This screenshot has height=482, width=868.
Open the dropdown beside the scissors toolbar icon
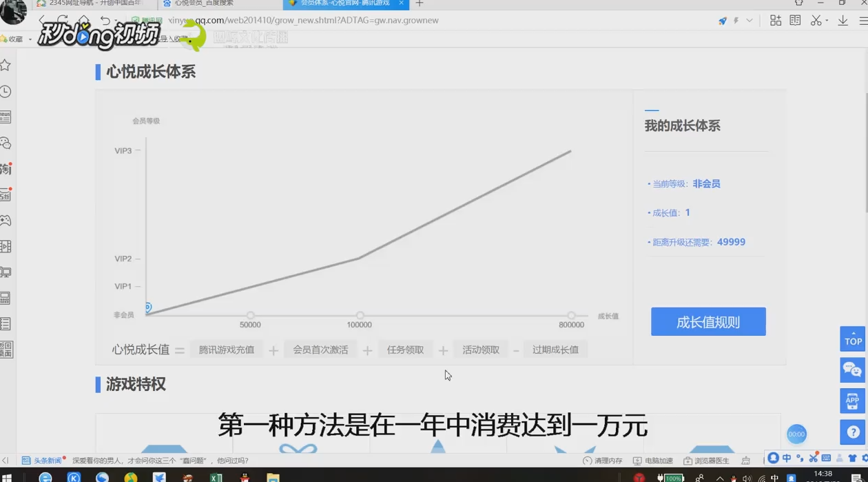point(825,20)
